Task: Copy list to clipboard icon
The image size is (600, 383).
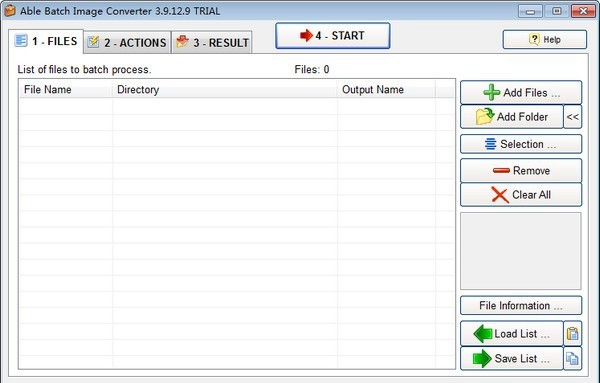Action: (572, 359)
